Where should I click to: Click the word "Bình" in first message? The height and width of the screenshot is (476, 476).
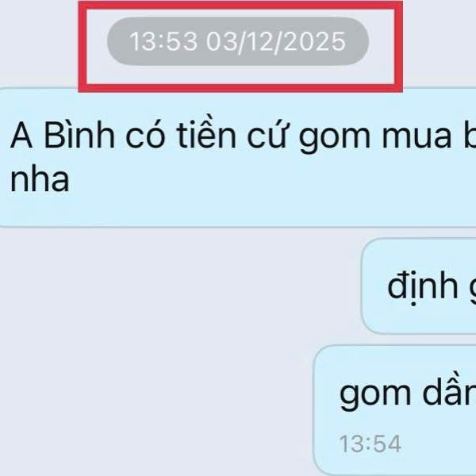(x=79, y=135)
